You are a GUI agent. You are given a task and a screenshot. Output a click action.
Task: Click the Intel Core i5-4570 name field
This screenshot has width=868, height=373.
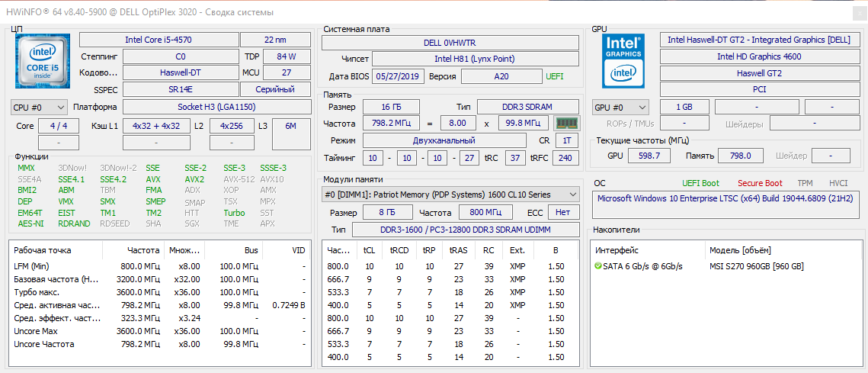click(x=158, y=40)
